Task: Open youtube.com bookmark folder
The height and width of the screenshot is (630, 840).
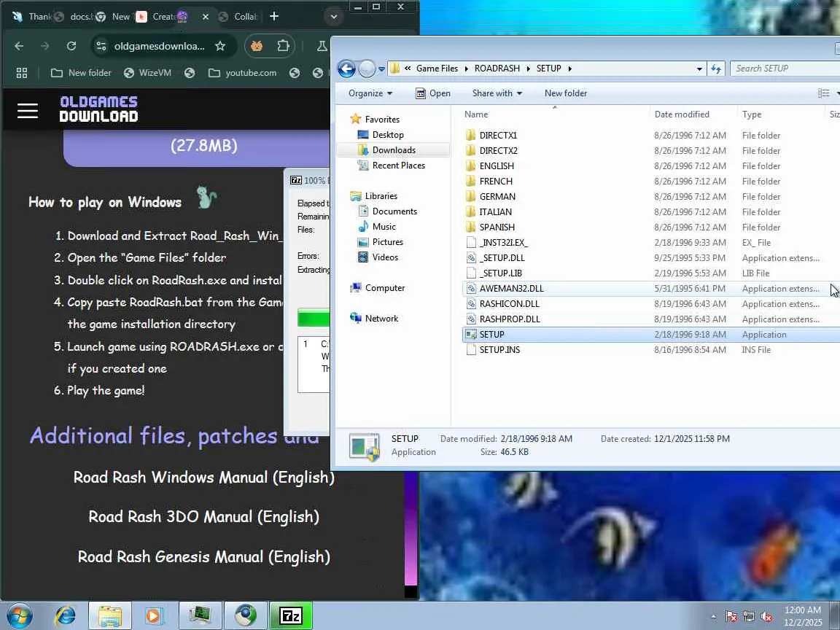Action: 242,73
